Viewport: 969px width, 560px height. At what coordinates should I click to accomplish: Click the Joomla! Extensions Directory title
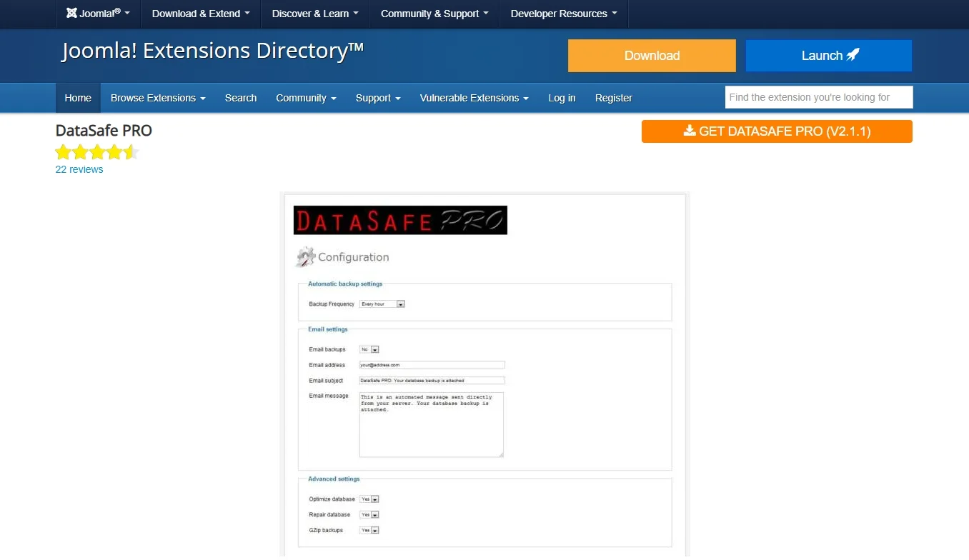click(213, 51)
